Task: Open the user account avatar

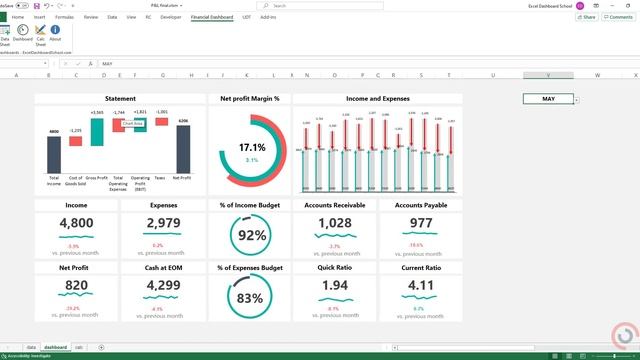Action: coord(580,6)
